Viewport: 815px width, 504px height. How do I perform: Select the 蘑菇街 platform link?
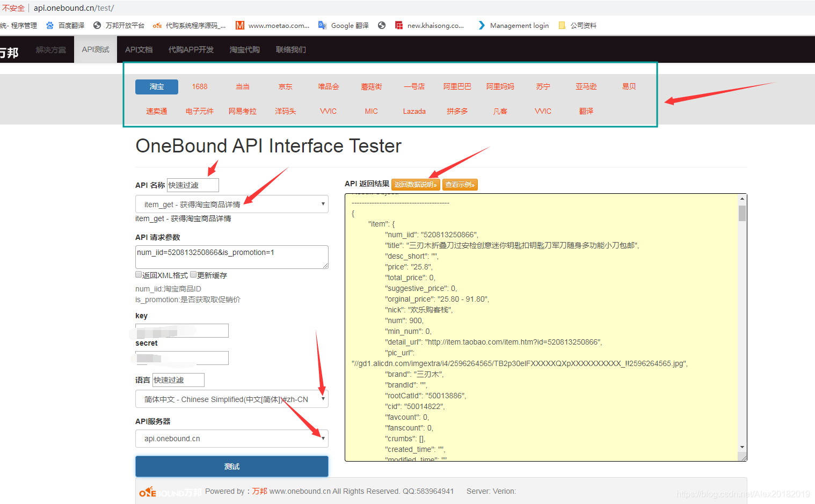tap(372, 86)
